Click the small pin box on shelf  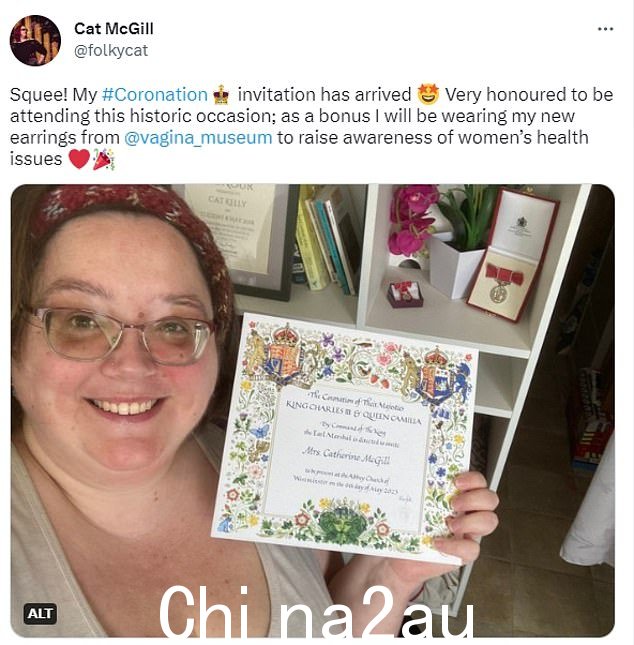404,294
